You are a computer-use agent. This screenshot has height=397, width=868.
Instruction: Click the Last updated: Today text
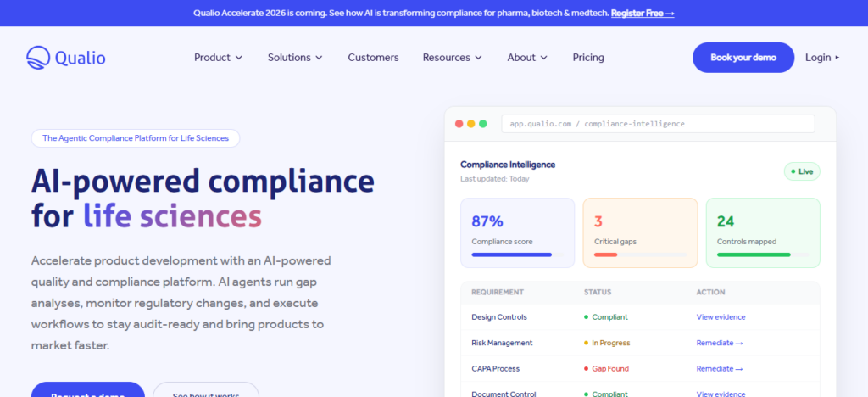(x=495, y=179)
